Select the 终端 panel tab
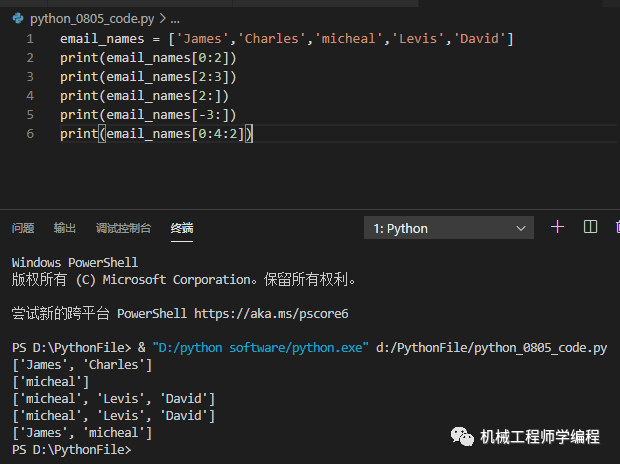Viewport: 620px width, 464px height. click(x=182, y=228)
